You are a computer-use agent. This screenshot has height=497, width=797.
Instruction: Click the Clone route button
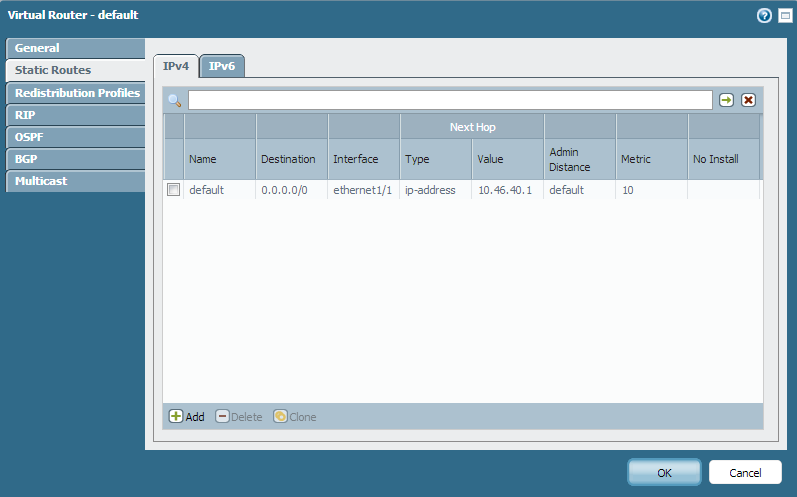point(295,417)
